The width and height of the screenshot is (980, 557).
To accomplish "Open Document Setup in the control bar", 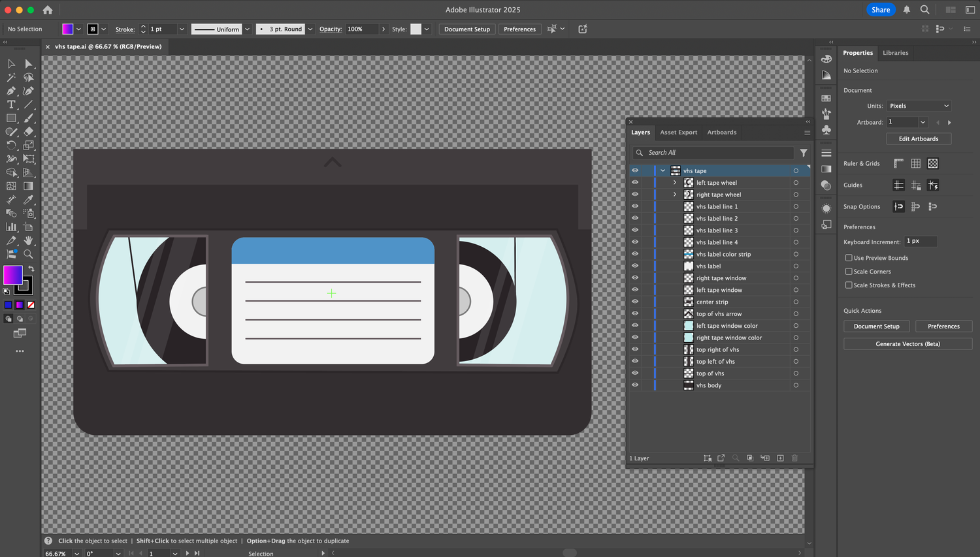I will coord(467,29).
